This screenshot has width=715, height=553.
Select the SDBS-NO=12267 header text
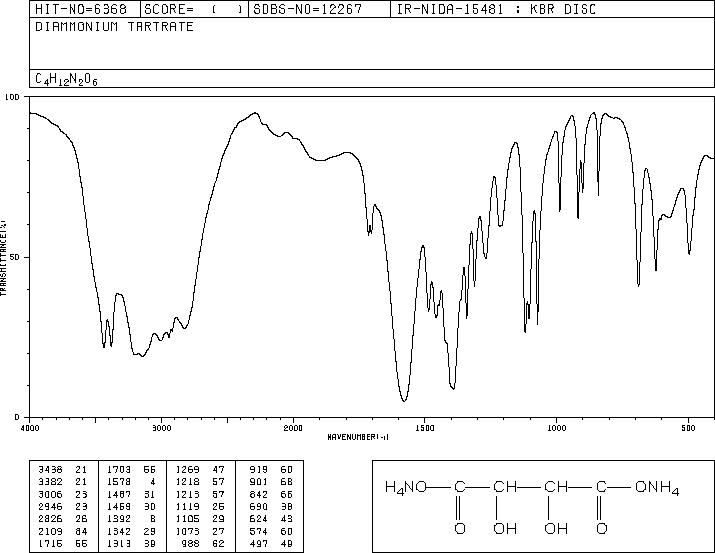[x=307, y=9]
